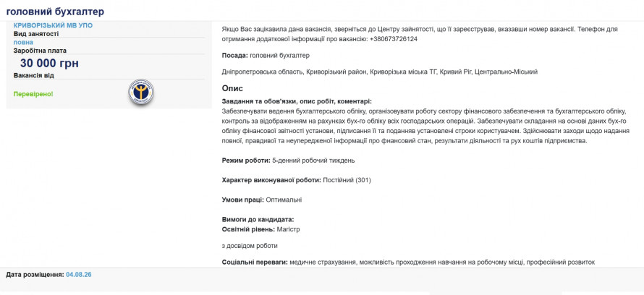Click the повна employment type link
The width and height of the screenshot is (644, 295).
pos(23,42)
